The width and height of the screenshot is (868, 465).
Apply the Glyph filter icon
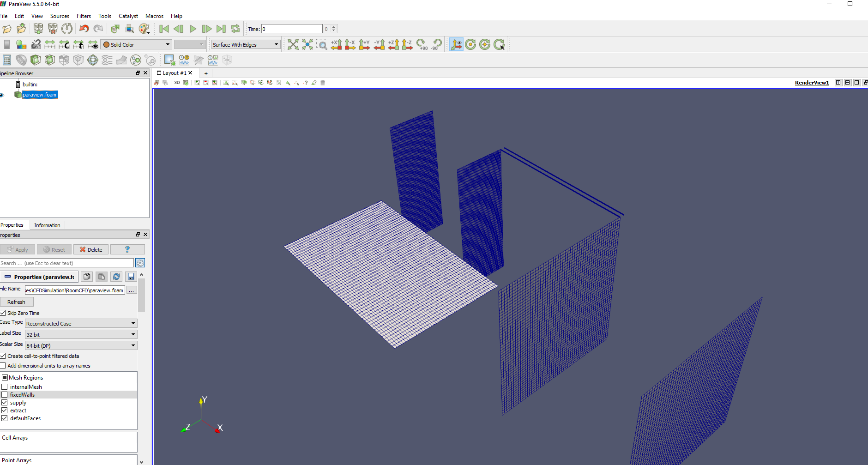point(93,60)
